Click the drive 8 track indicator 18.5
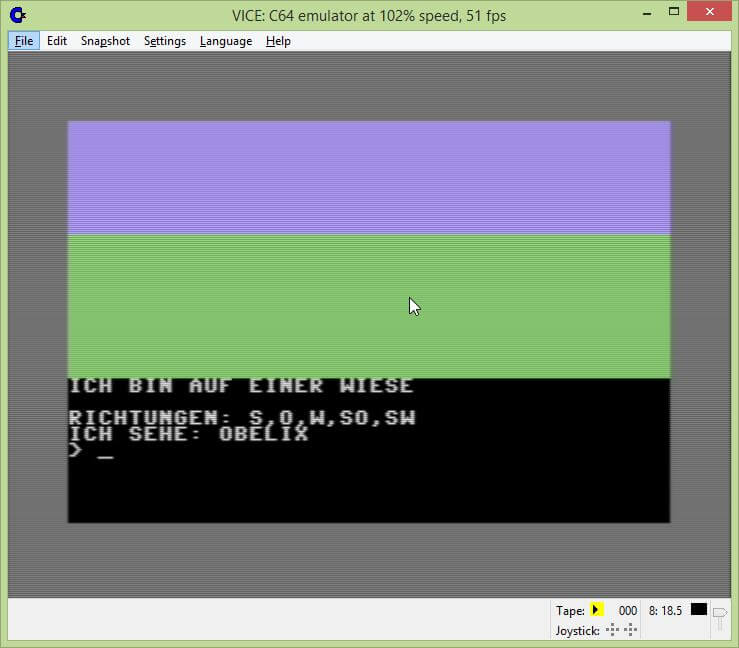The width and height of the screenshot is (739, 648). (665, 611)
